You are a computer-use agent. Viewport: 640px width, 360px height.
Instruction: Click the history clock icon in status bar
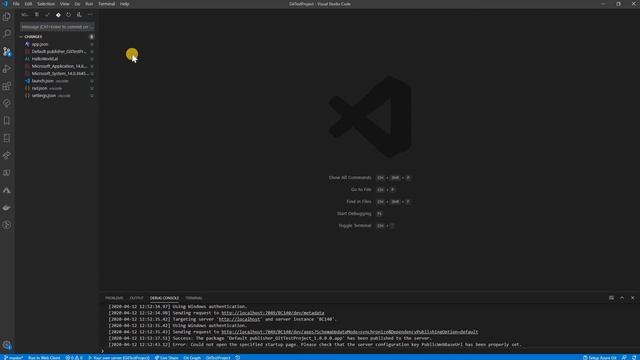point(238,358)
